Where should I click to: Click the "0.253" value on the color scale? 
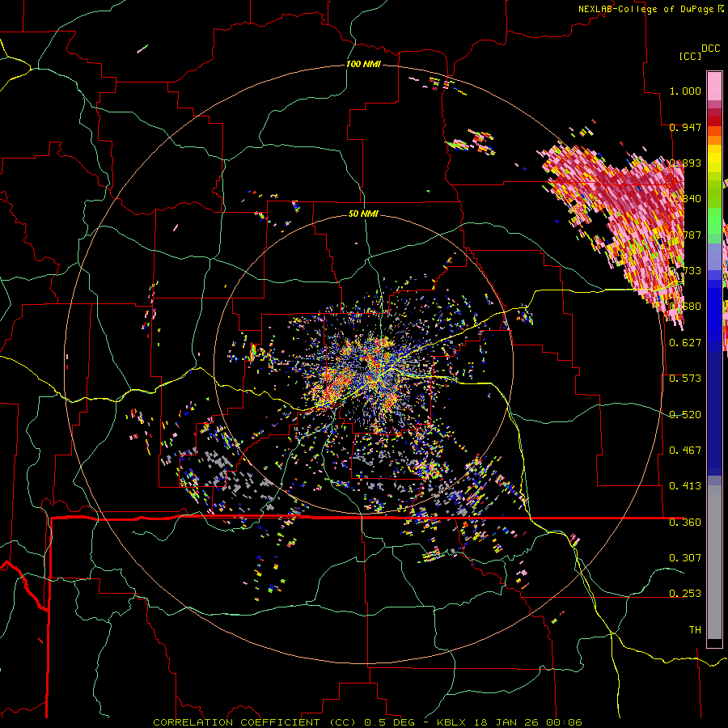tap(685, 594)
